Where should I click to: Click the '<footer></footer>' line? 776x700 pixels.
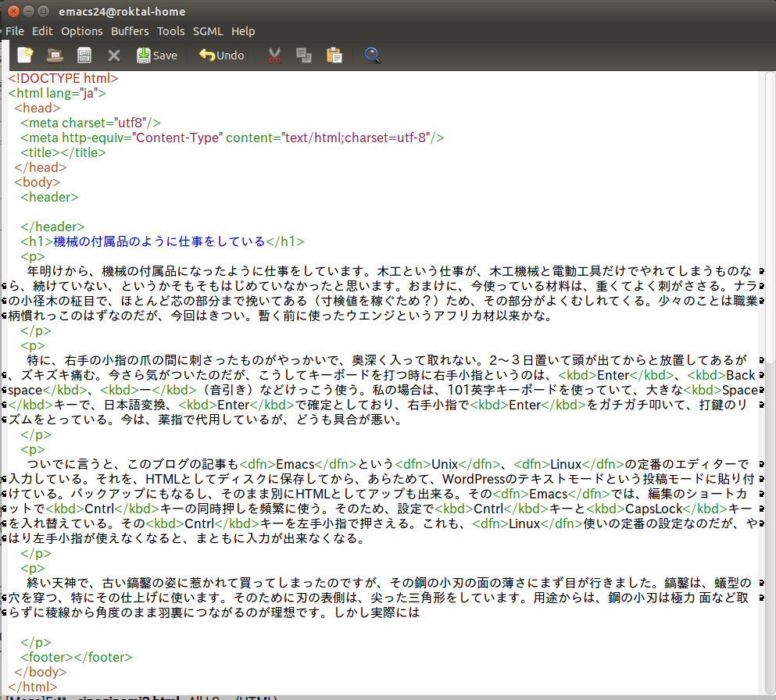(x=77, y=657)
